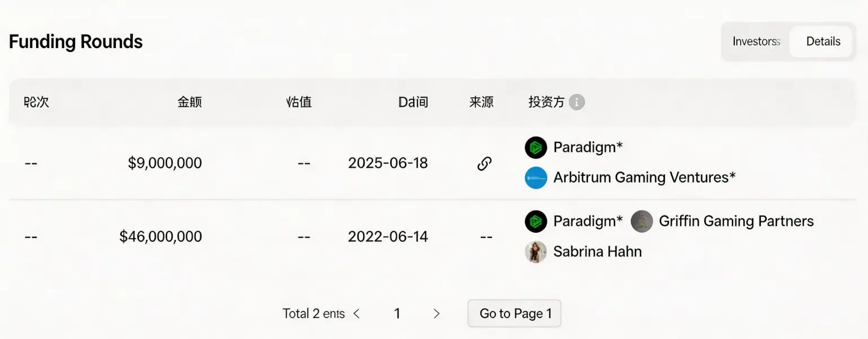Switch to the Details tab
868x339 pixels.
coord(823,41)
